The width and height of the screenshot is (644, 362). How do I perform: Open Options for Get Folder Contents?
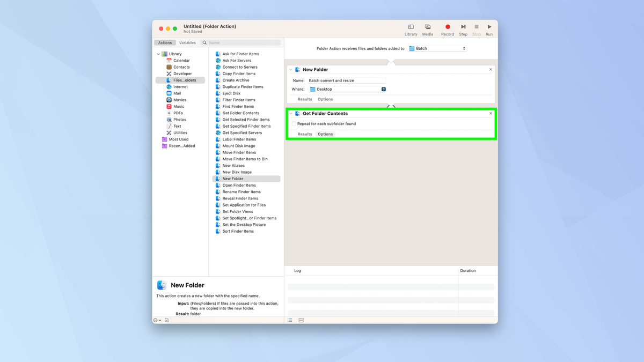[x=325, y=134]
